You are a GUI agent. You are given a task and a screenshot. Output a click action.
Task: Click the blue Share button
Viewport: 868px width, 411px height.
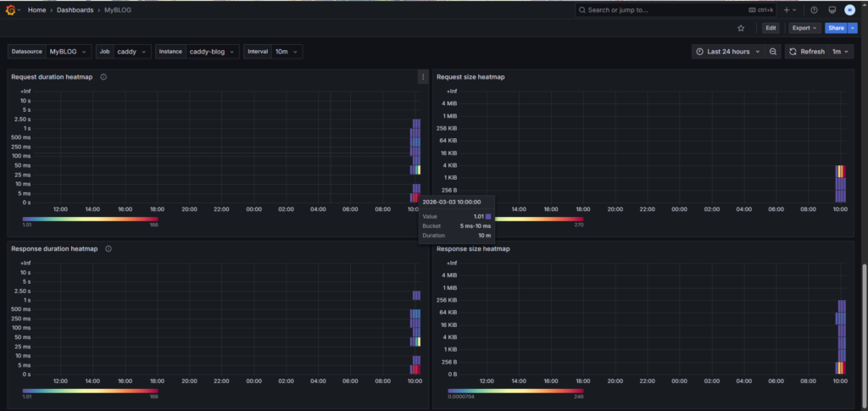(x=835, y=28)
